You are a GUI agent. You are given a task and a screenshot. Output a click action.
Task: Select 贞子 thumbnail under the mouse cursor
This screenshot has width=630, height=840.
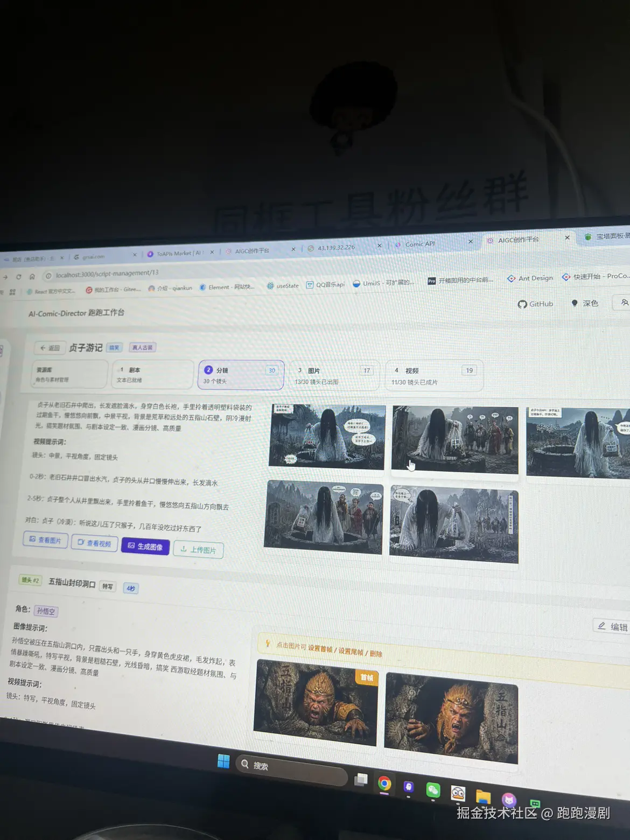455,440
